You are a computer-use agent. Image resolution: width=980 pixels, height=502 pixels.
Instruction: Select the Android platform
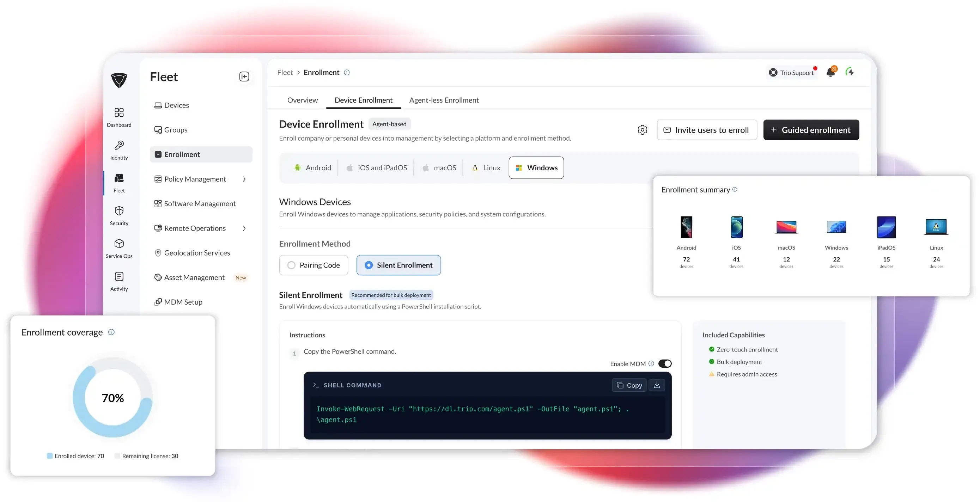point(313,168)
